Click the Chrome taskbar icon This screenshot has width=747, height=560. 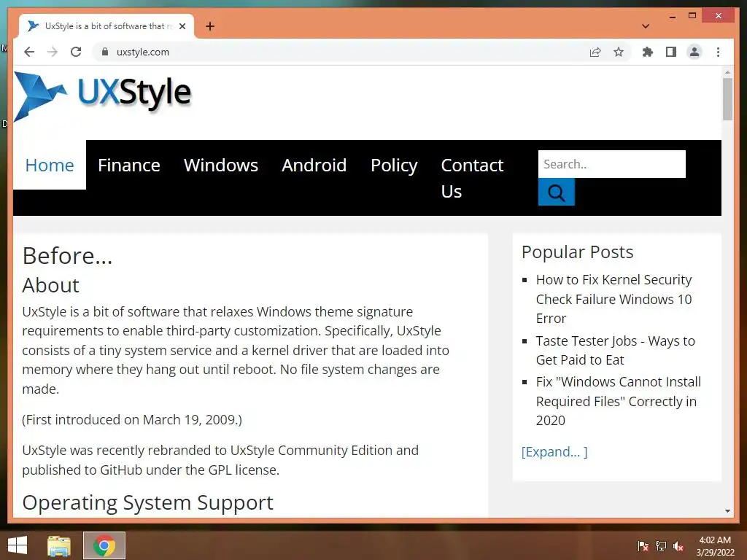pos(104,545)
